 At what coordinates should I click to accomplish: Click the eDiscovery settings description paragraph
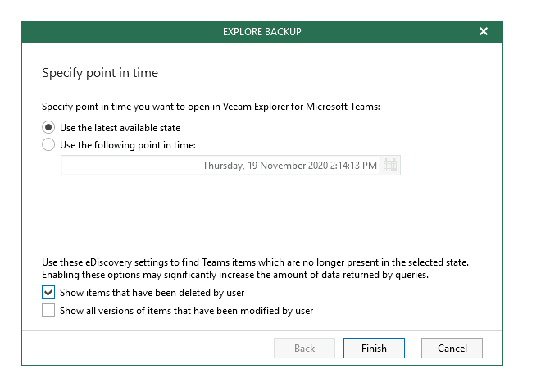(256, 268)
